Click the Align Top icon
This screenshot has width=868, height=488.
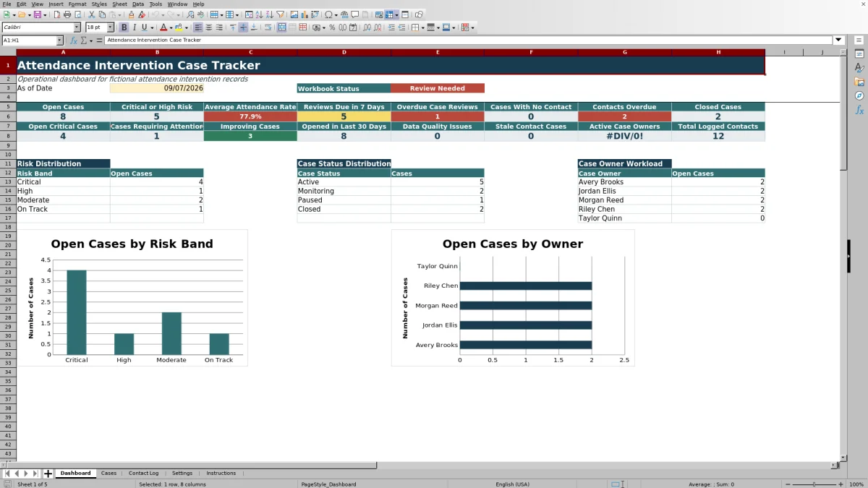(x=233, y=27)
